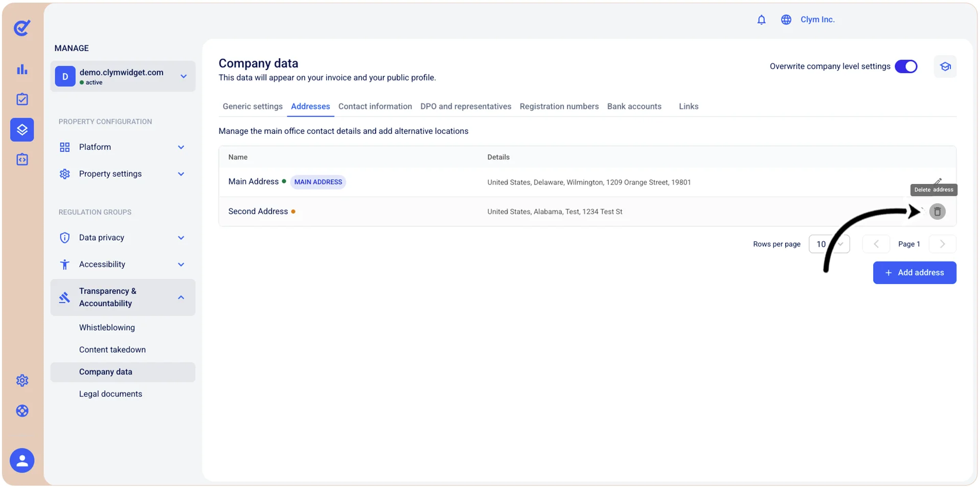Click the Platform grid icon

point(64,147)
